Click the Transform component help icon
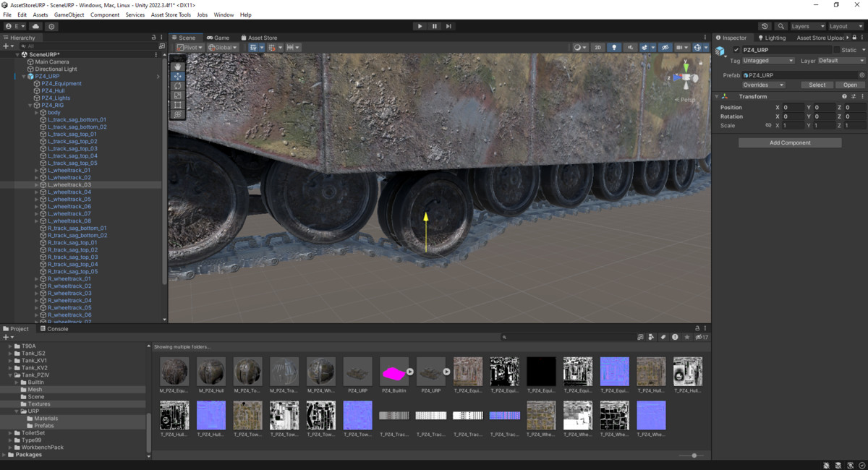The width and height of the screenshot is (868, 470). click(x=844, y=96)
